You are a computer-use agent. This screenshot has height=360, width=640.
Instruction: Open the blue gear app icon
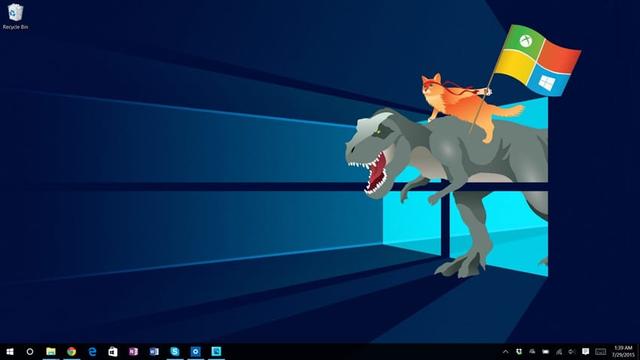point(196,351)
